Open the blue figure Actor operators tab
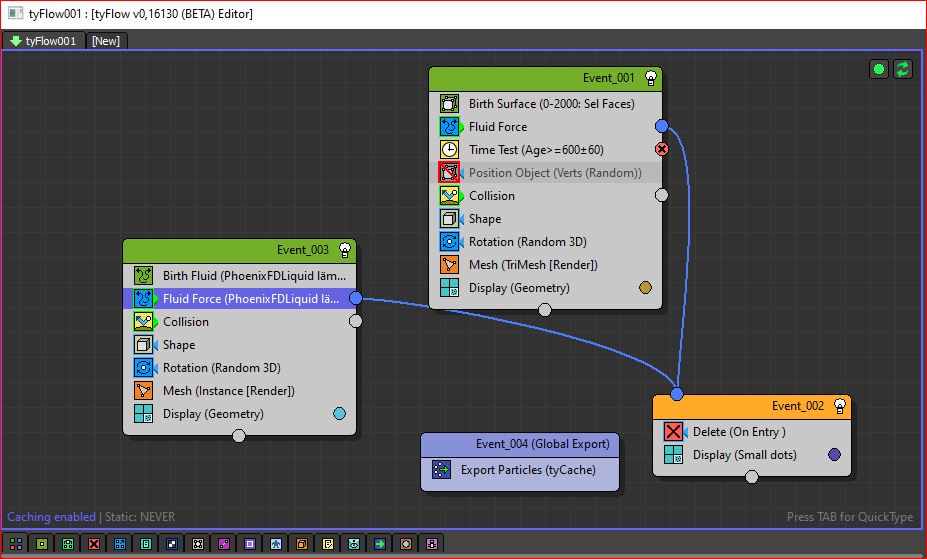The image size is (927, 559). point(276,544)
